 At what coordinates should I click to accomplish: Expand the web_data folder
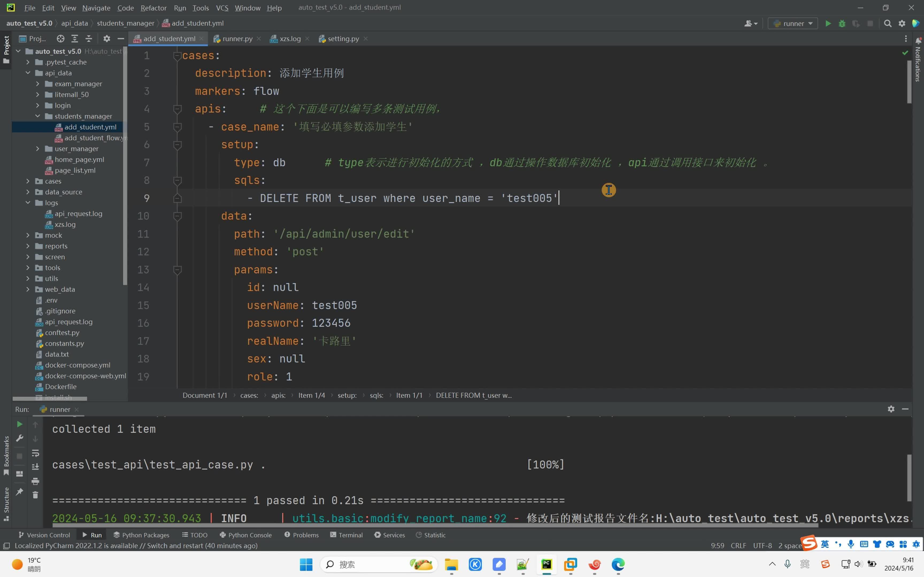coord(28,289)
